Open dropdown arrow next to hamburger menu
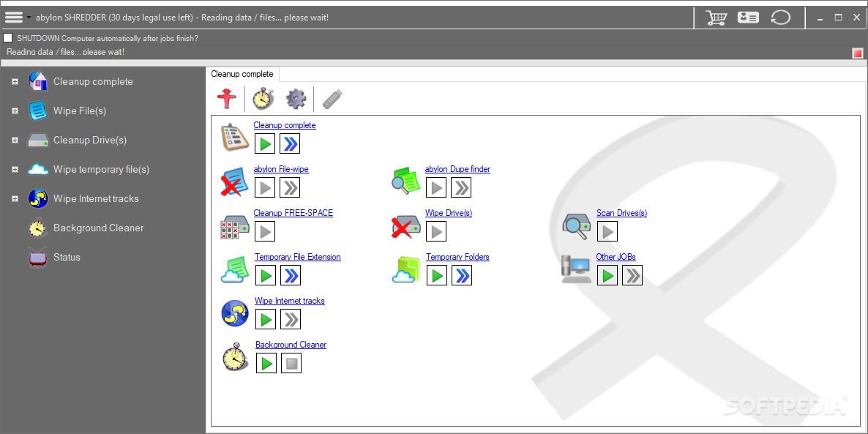Image resolution: width=868 pixels, height=434 pixels. [x=29, y=18]
